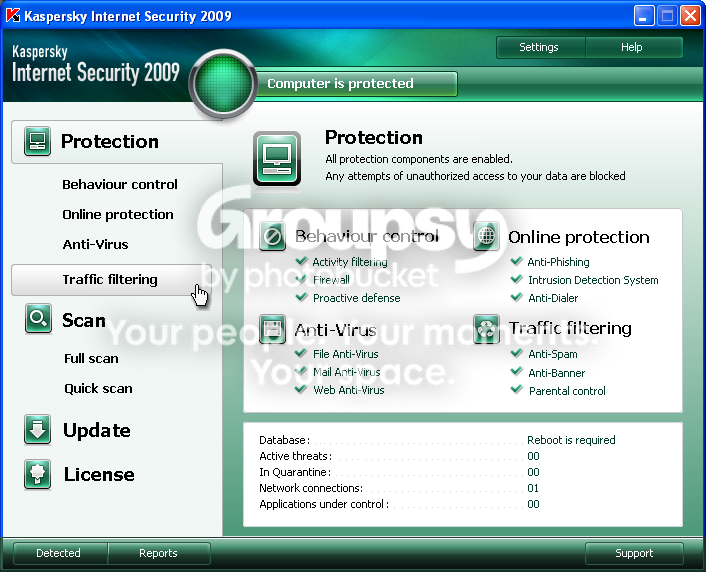The width and height of the screenshot is (706, 572).
Task: Click the Update download arrow icon
Action: tap(37, 429)
